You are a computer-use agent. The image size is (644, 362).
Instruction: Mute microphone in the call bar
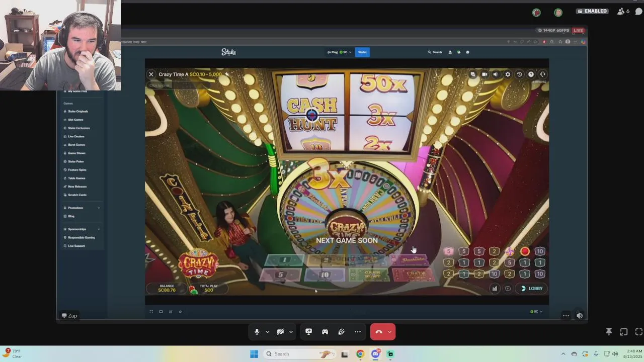click(257, 332)
